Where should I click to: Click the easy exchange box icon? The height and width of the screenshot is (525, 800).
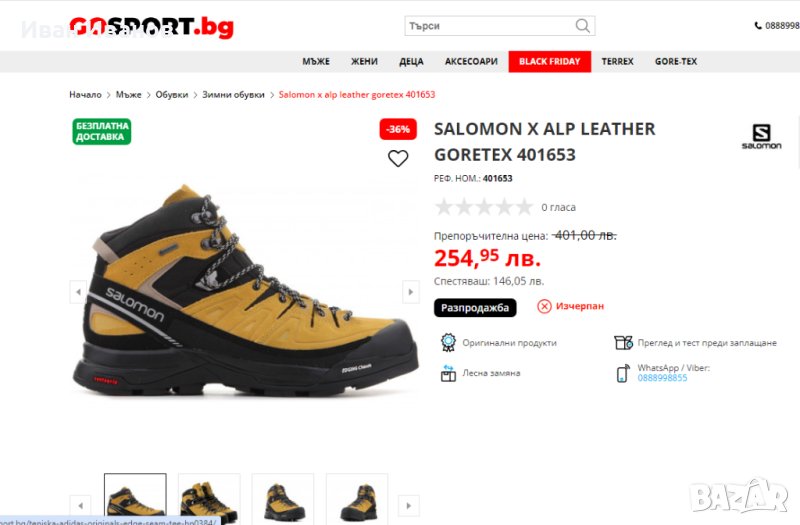point(448,373)
